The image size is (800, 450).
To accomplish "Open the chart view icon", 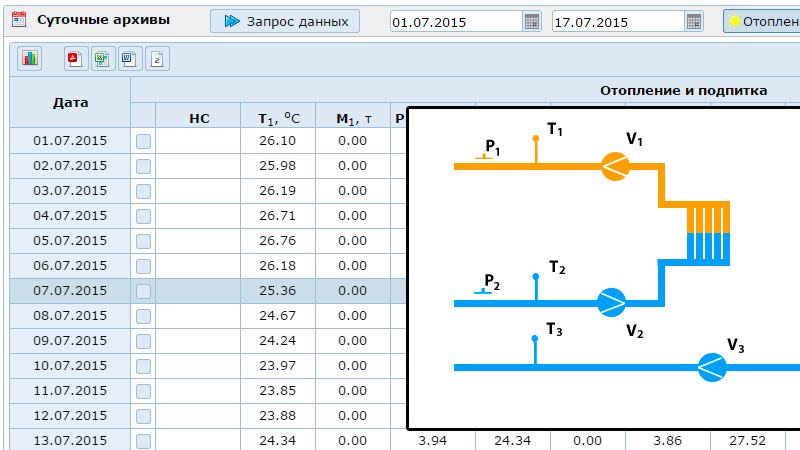I will coord(30,59).
